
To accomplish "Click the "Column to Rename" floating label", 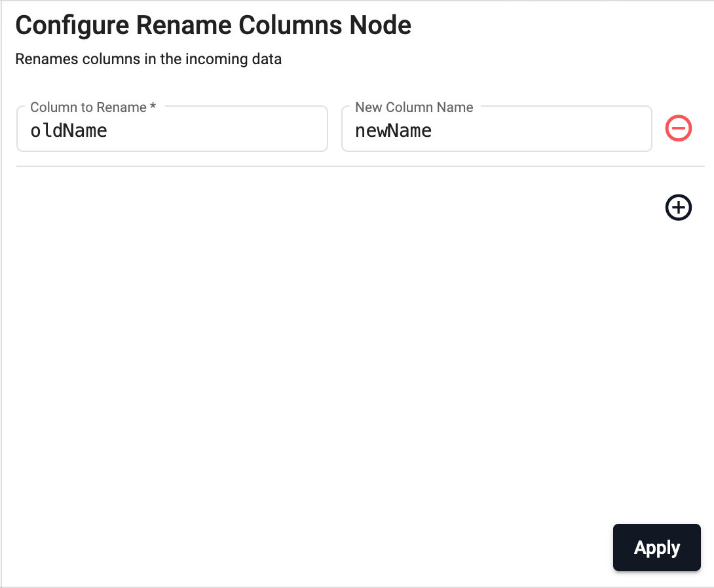I will [x=88, y=107].
